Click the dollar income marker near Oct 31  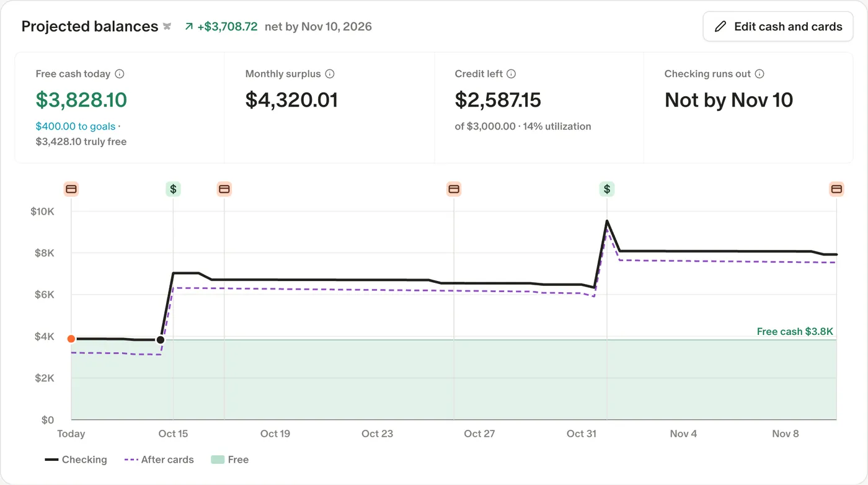pyautogui.click(x=607, y=189)
